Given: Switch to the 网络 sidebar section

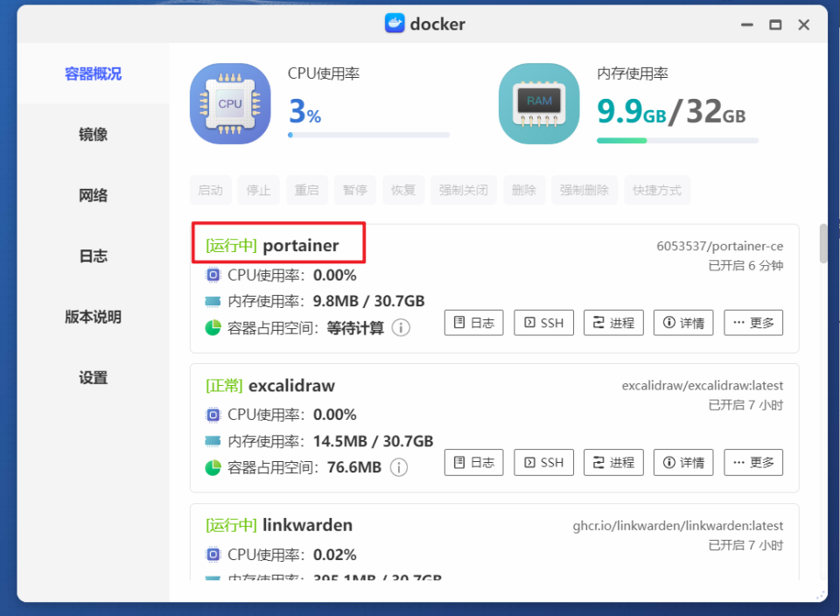Looking at the screenshot, I should coord(94,195).
